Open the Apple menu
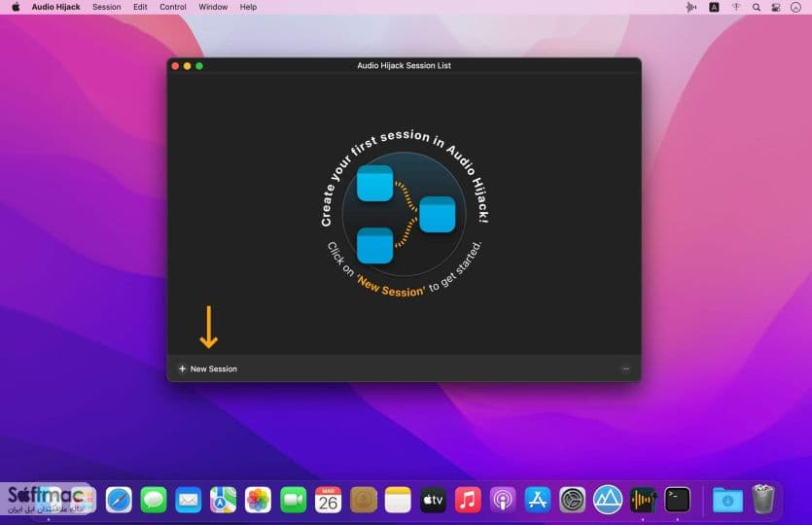The image size is (812, 525). [x=16, y=7]
